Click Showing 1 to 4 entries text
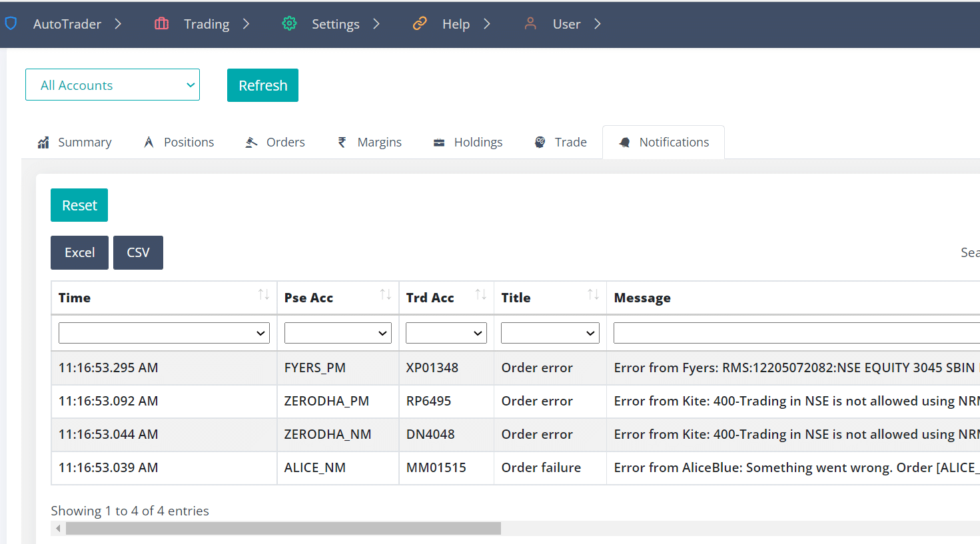The height and width of the screenshot is (544, 980). (x=130, y=511)
